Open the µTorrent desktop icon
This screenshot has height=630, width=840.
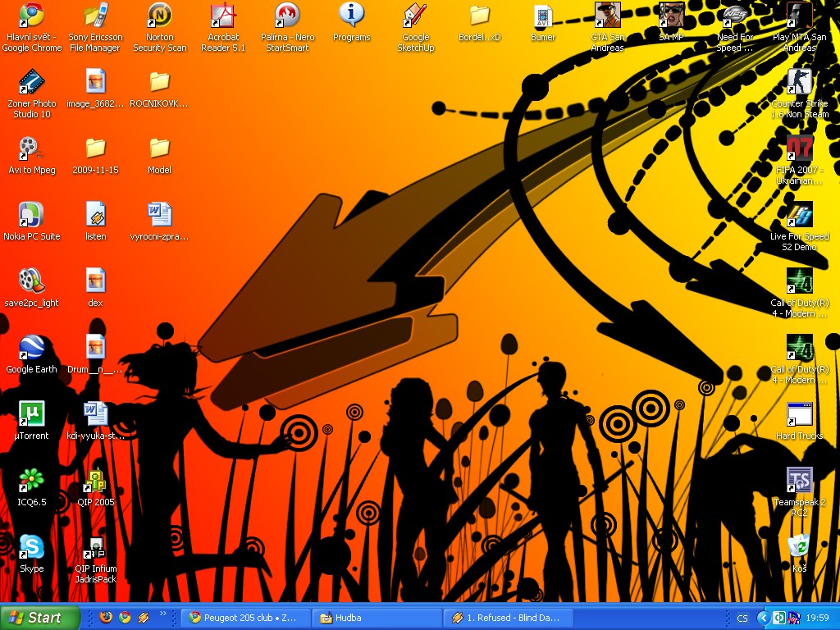tap(31, 414)
